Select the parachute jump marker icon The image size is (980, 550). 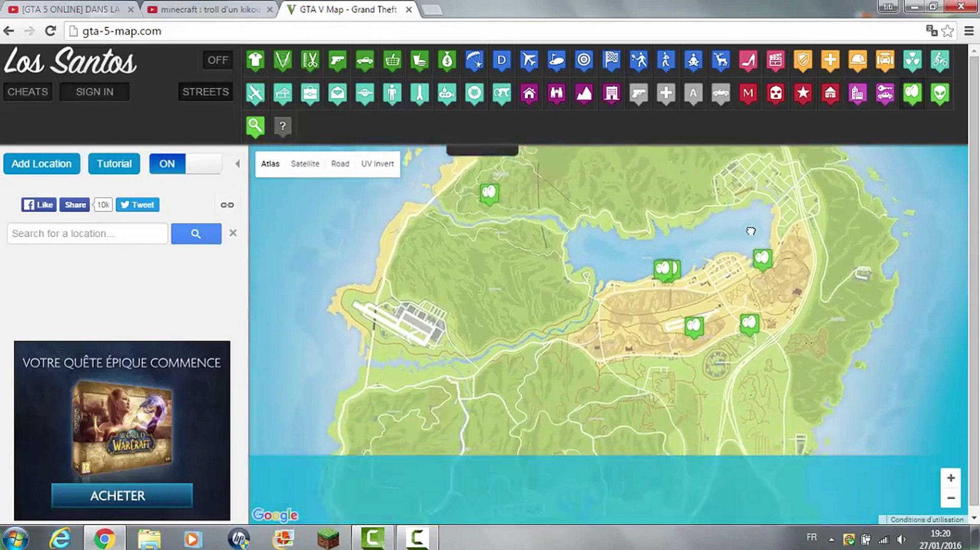(474, 61)
